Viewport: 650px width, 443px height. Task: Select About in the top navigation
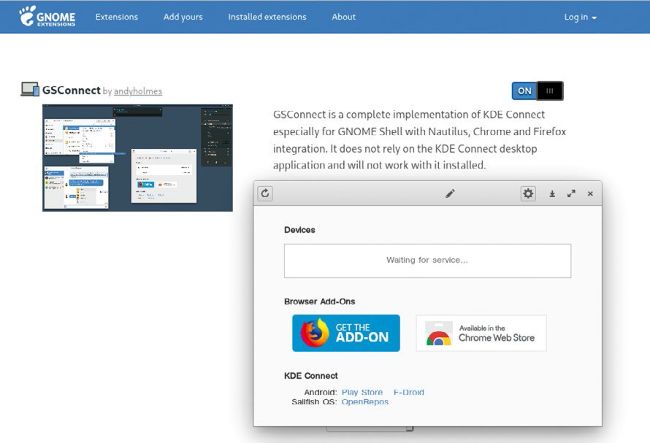pos(343,17)
